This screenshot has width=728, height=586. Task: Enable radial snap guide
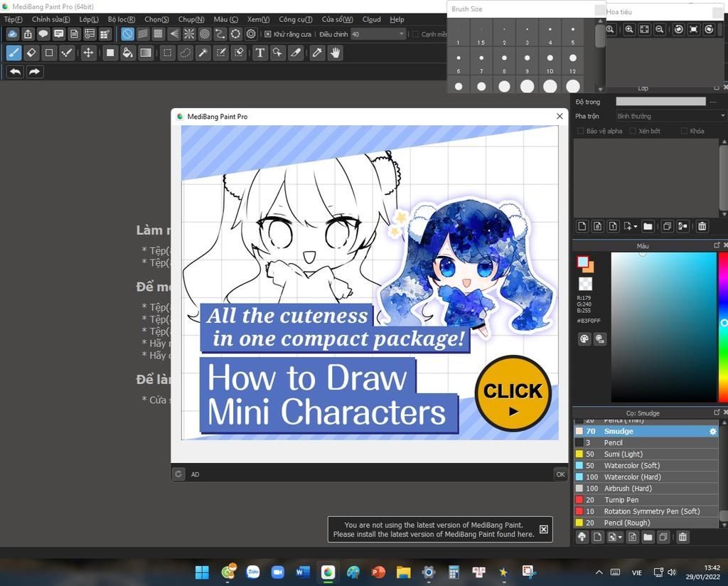[189, 34]
